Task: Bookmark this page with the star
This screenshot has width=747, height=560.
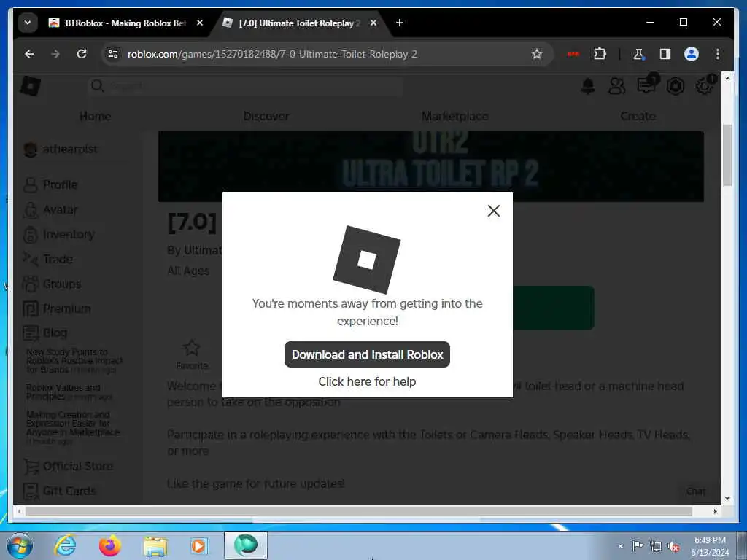Action: click(537, 54)
